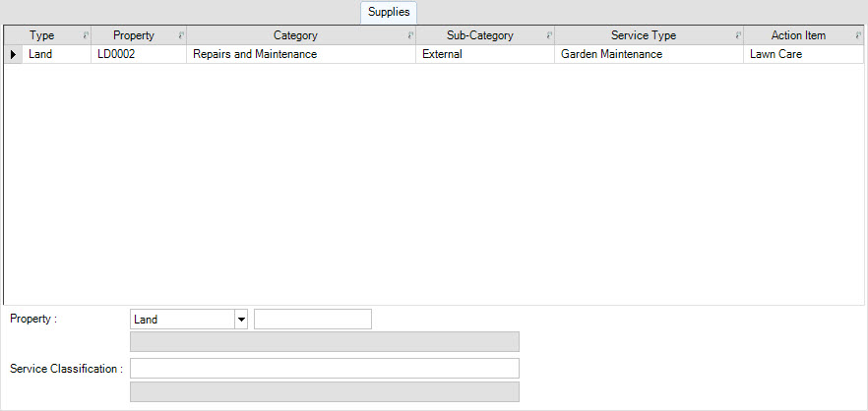Click the Lawn Care cell

pos(803,55)
